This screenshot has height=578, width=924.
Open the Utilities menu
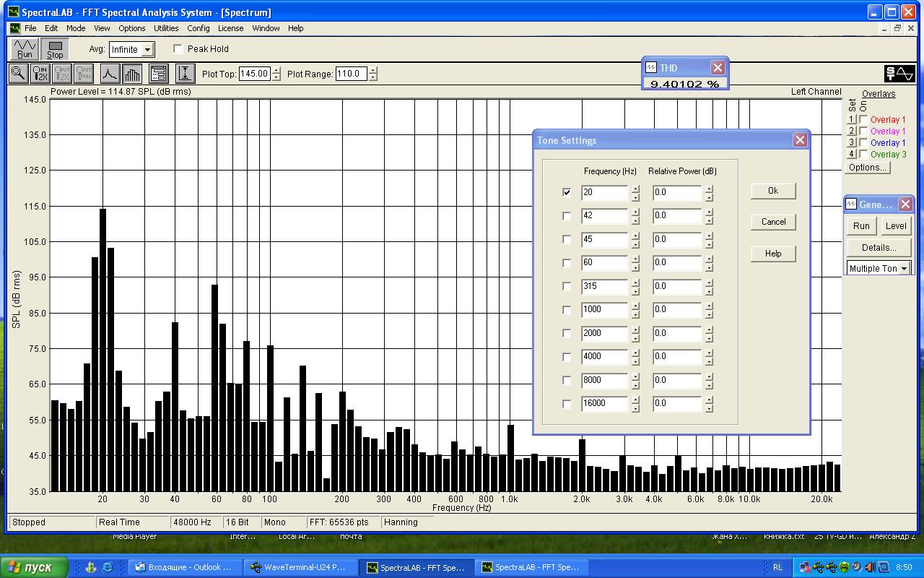tap(166, 28)
